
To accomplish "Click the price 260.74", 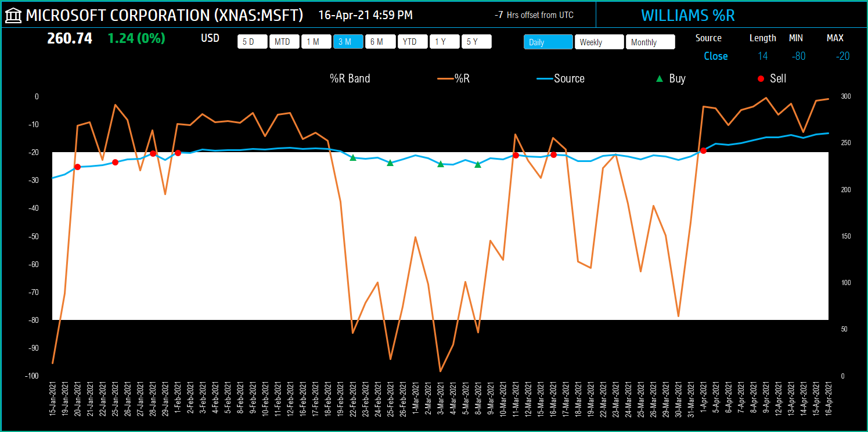I will pos(70,39).
